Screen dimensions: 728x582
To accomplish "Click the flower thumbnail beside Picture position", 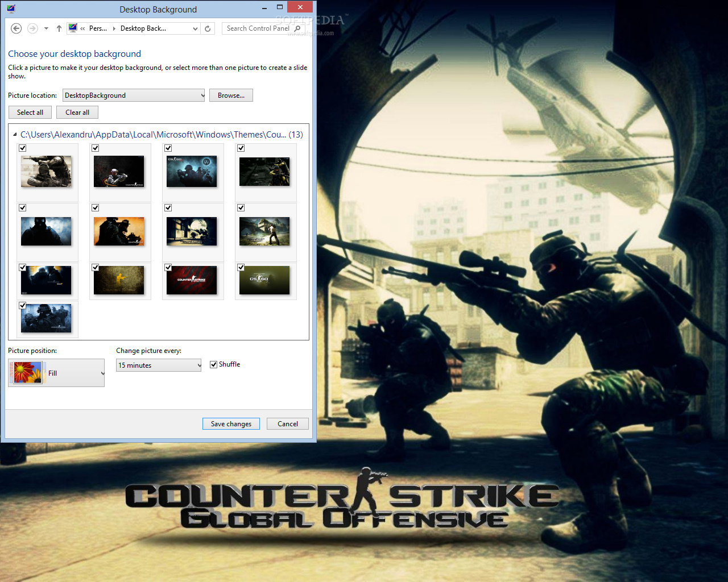I will [26, 372].
